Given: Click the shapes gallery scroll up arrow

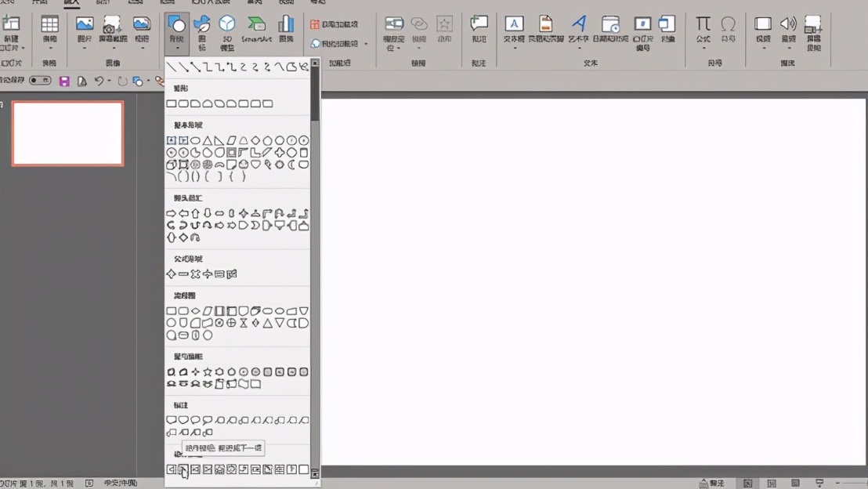Looking at the screenshot, I should coord(315,63).
